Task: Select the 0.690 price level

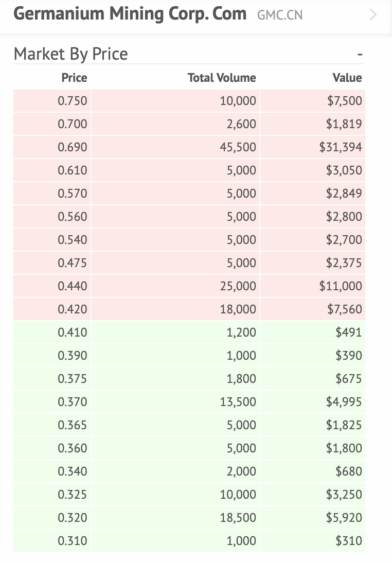Action: (73, 147)
